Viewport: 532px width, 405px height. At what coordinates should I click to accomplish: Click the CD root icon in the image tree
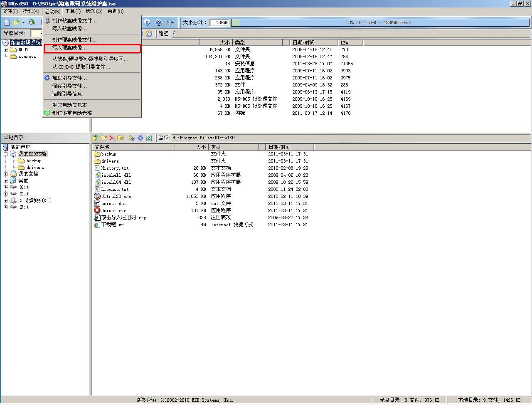(x=5, y=43)
